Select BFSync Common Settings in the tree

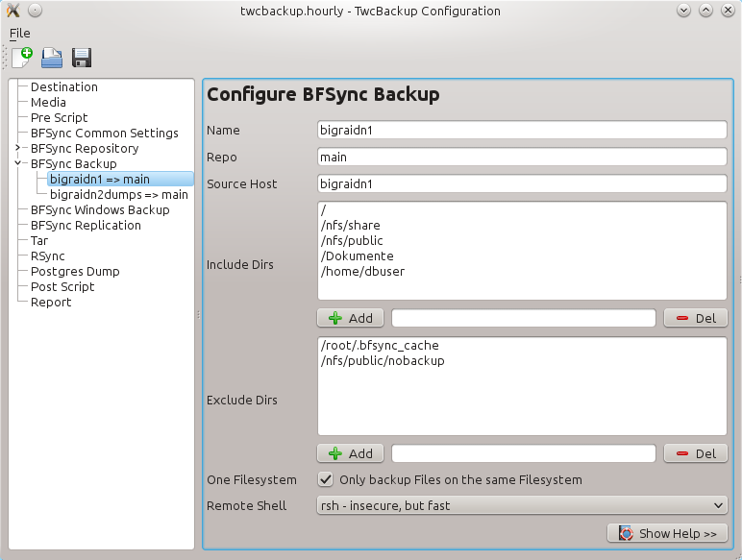point(105,133)
